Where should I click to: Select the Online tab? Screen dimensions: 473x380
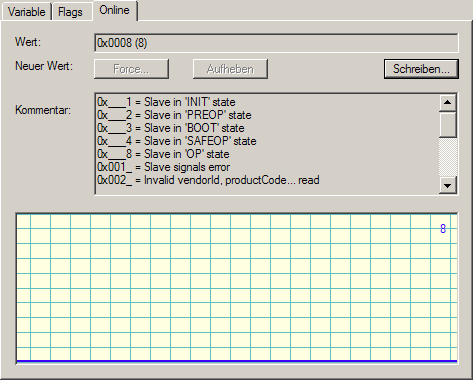114,10
